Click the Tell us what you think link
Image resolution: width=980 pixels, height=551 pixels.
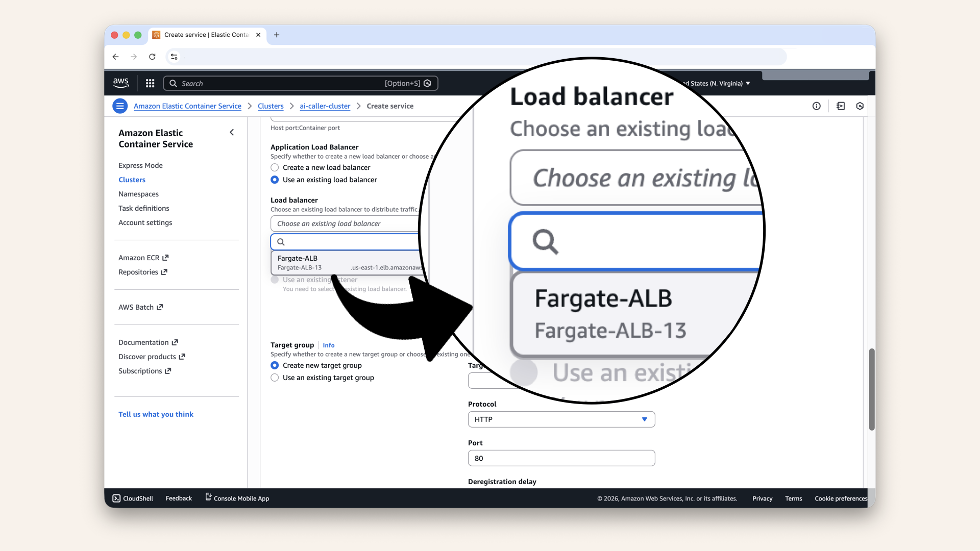pyautogui.click(x=156, y=414)
